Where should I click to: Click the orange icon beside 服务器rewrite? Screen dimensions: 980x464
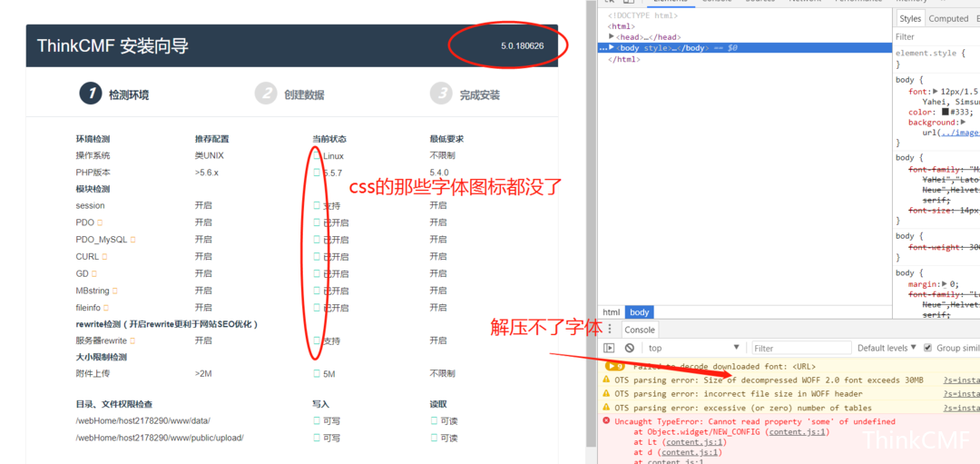(132, 341)
